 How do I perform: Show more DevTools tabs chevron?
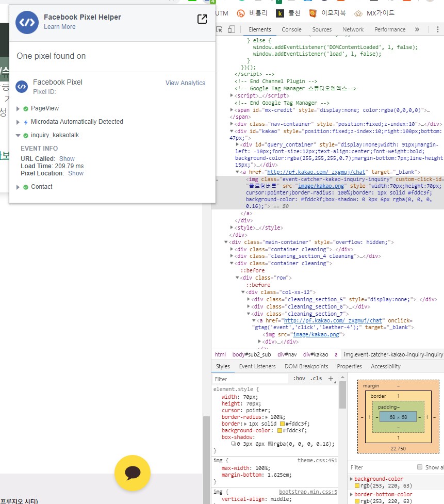click(417, 29)
